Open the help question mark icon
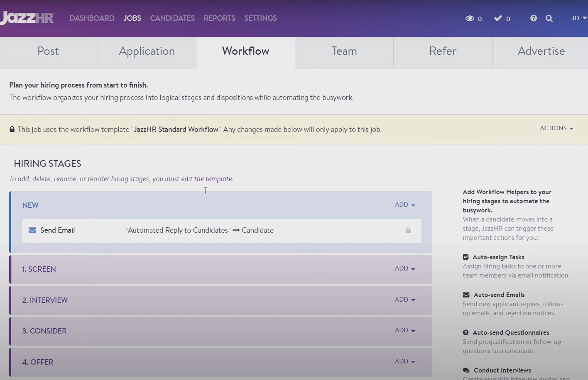Screen dimensions: 588x380 point(534,18)
